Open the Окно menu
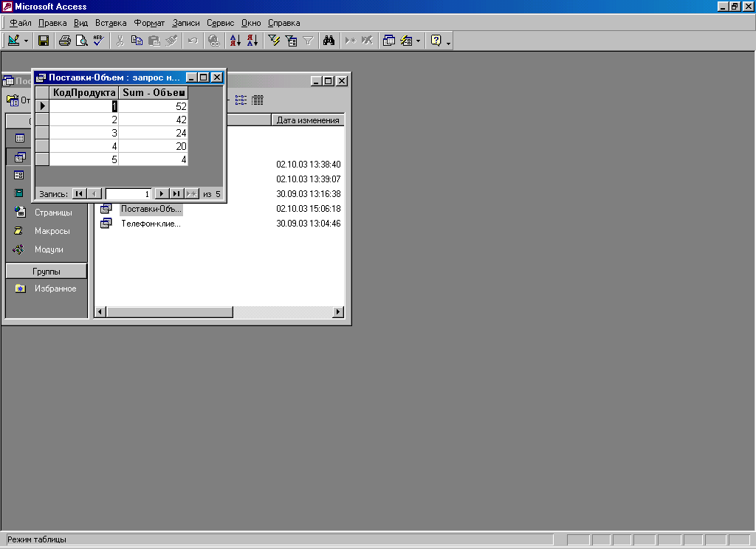This screenshot has width=756, height=549. point(251,23)
